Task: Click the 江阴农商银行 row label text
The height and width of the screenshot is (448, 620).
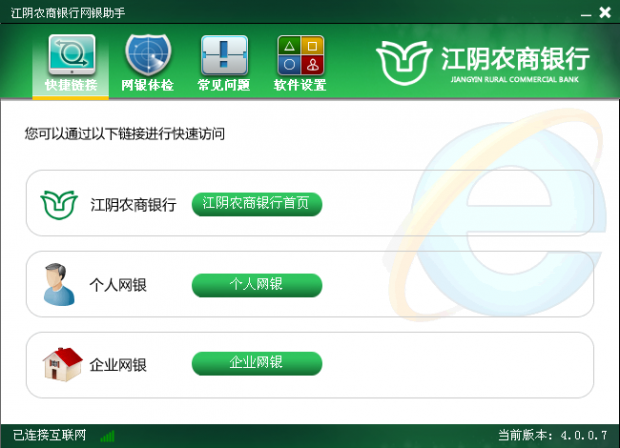Action: [133, 205]
